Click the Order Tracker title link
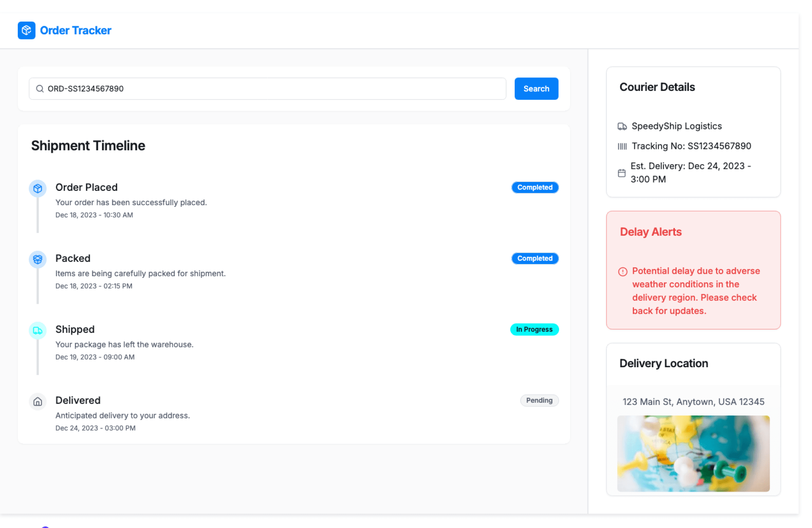This screenshot has width=812, height=528. point(76,30)
